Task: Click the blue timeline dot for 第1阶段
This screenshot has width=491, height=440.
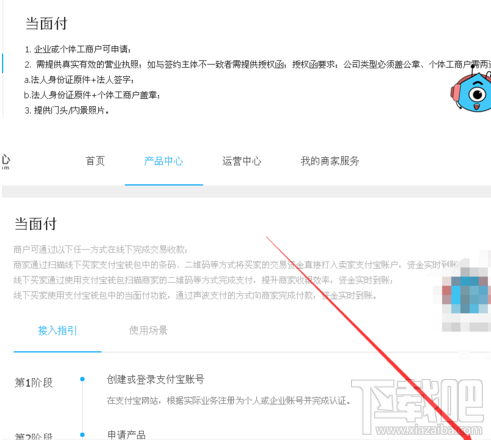Action: click(82, 379)
